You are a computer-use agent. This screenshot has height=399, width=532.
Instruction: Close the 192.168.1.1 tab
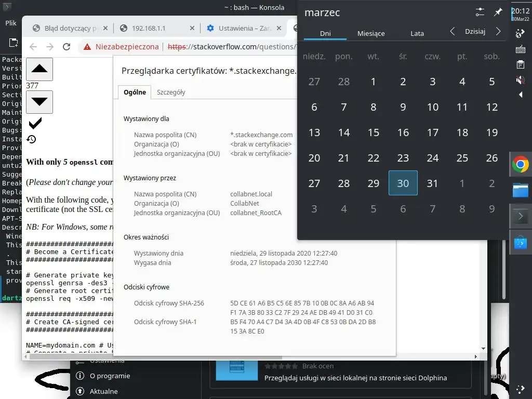coord(192,28)
